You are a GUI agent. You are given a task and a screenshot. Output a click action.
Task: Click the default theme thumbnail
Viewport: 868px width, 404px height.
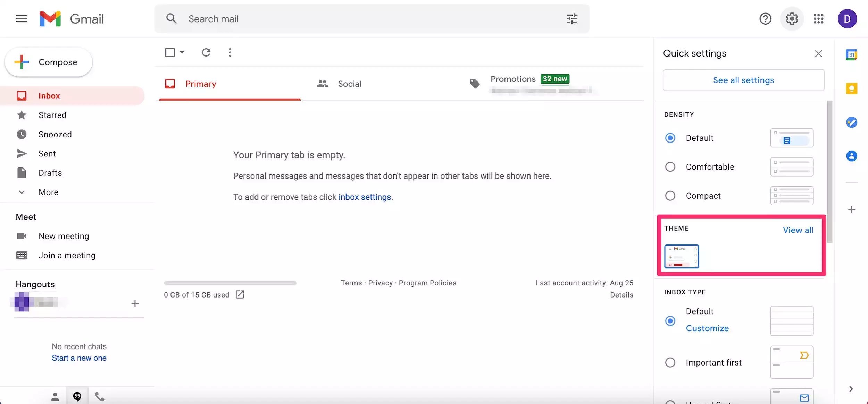point(681,257)
